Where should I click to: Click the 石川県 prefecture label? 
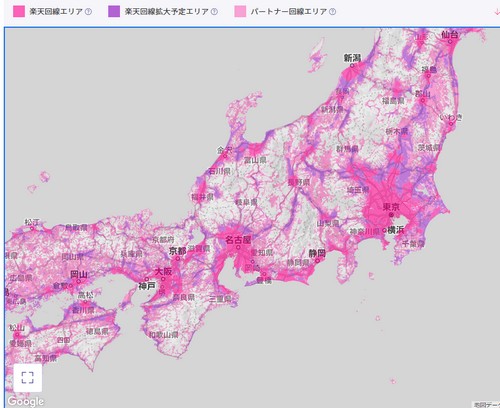(x=219, y=171)
